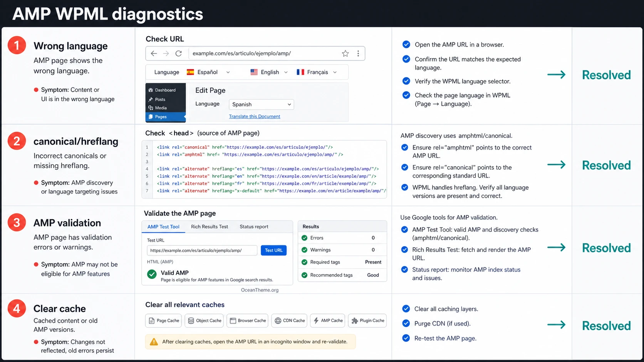Toggle check for 'Purge CDN (if used)'
The width and height of the screenshot is (644, 362).
tap(406, 323)
